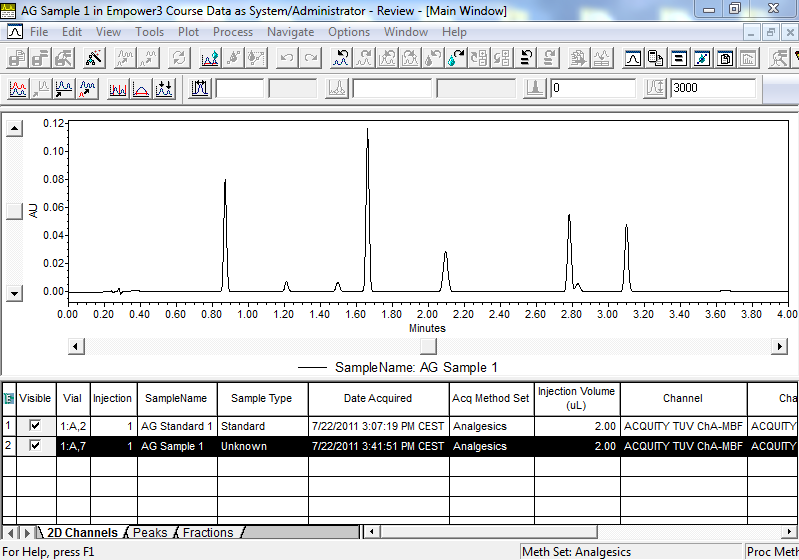This screenshot has width=799, height=560.
Task: Click the vial cell 1:A,7
Action: 73,446
